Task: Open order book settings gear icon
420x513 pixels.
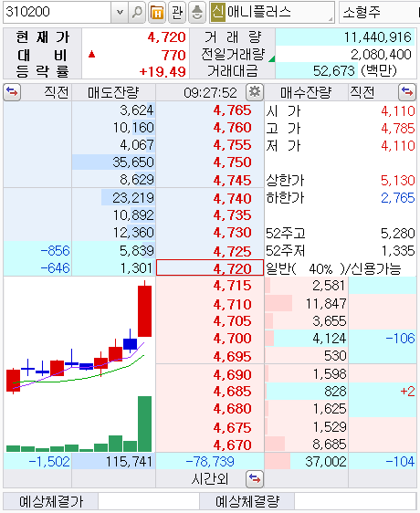Action: [255, 92]
